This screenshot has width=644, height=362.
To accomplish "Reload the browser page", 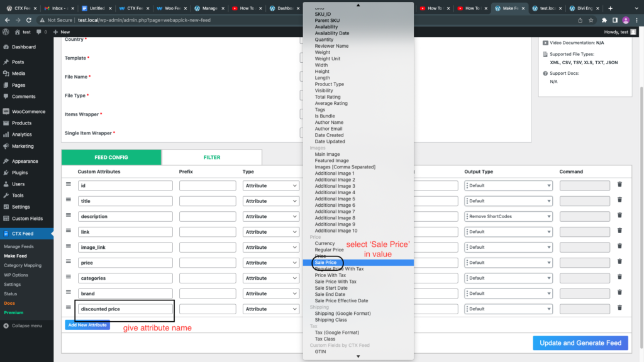I will pos(29,19).
